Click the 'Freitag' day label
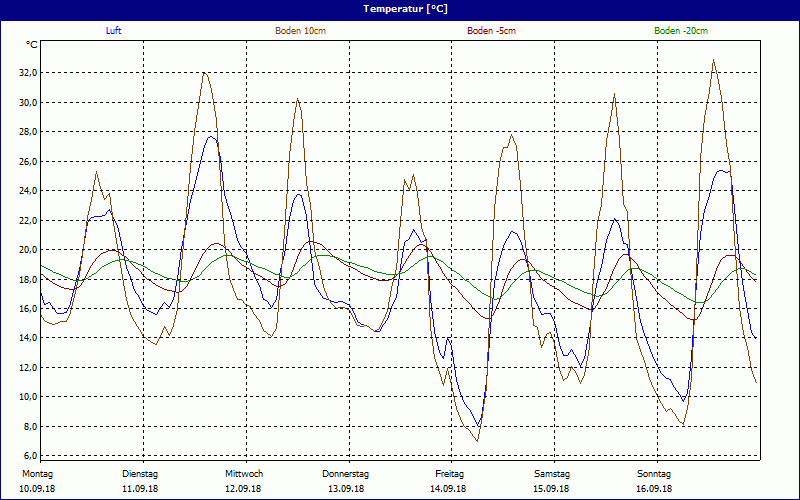This screenshot has height=500, width=800. point(449,474)
